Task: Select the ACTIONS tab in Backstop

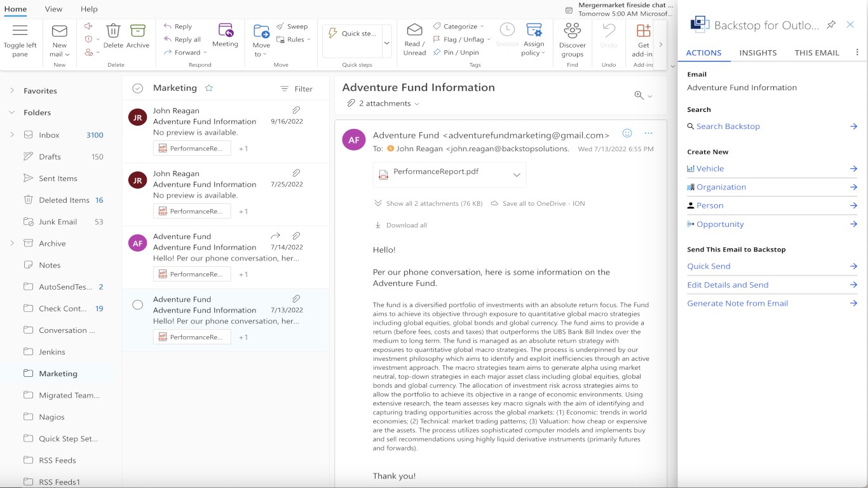Action: pyautogui.click(x=704, y=53)
